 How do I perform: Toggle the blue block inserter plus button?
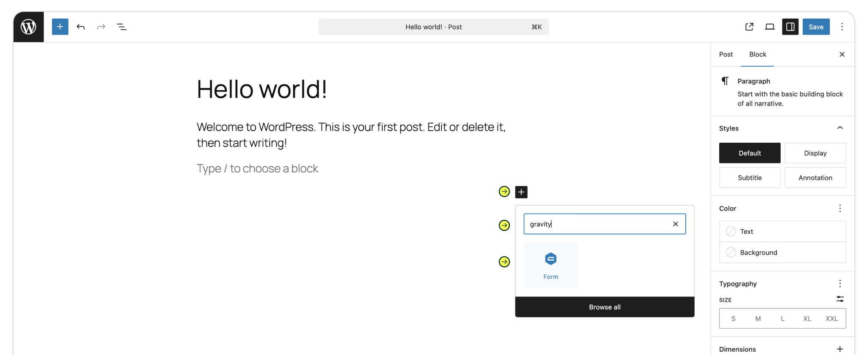60,27
